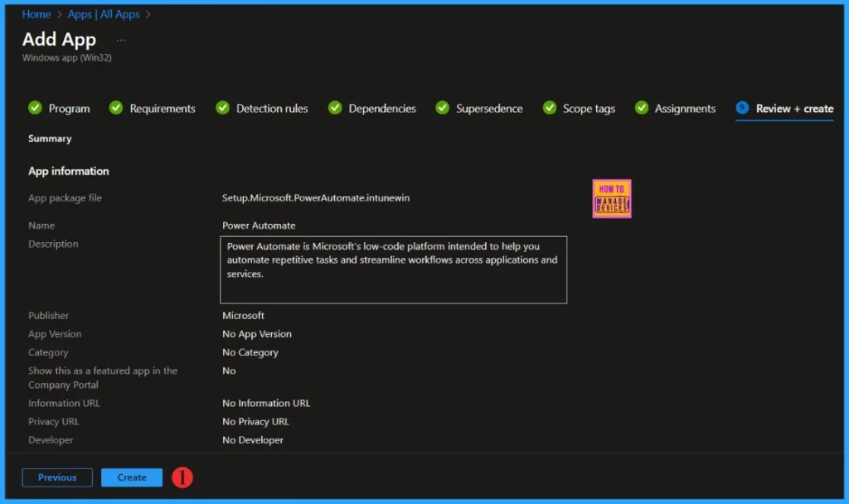Screen dimensions: 849x504
Task: Open the ellipsis menu next to Add App
Action: click(121, 40)
